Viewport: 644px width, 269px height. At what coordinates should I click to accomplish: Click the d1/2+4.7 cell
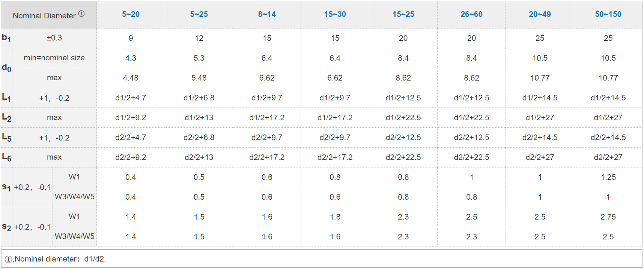pos(131,98)
